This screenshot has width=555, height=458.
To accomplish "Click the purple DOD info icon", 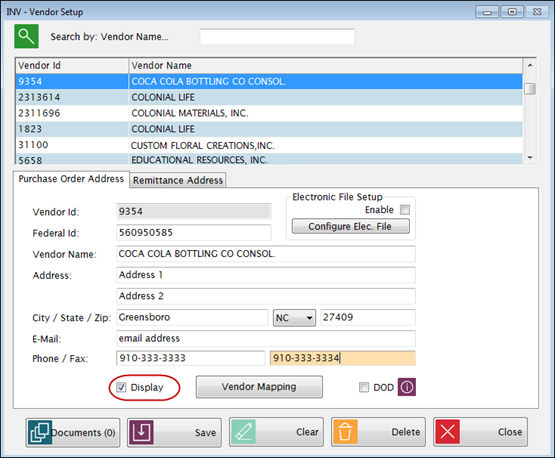I will tap(407, 387).
